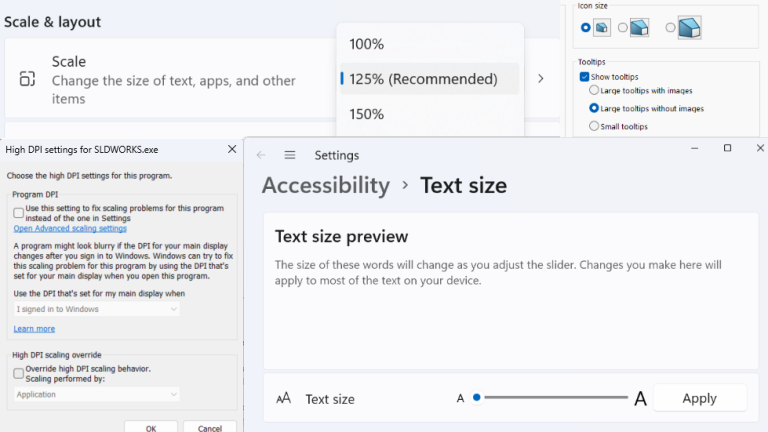The width and height of the screenshot is (768, 432).
Task: Click the Learn more link
Action: [34, 329]
